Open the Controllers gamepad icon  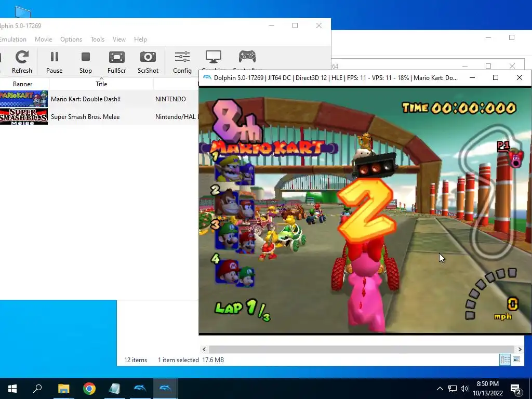click(x=247, y=57)
